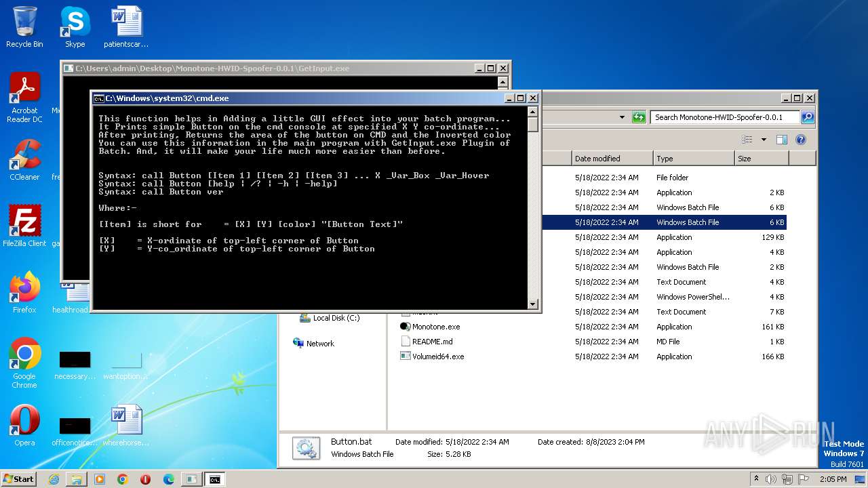Image resolution: width=868 pixels, height=488 pixels.
Task: Select the healthroad desktop file icon
Action: 72,300
